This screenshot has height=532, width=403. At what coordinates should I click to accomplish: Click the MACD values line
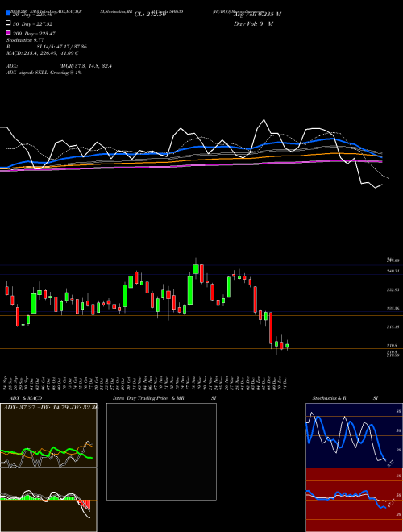43,53
